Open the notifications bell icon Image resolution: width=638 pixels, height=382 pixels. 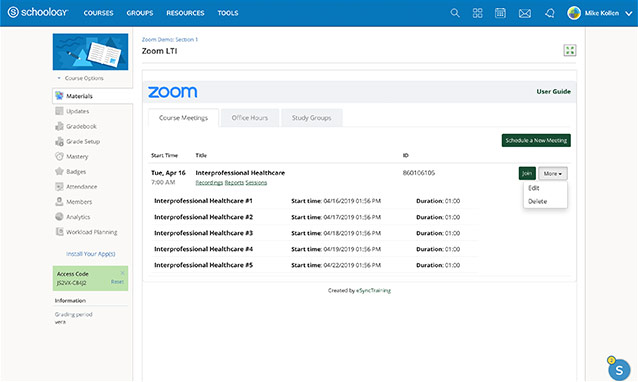pos(550,13)
